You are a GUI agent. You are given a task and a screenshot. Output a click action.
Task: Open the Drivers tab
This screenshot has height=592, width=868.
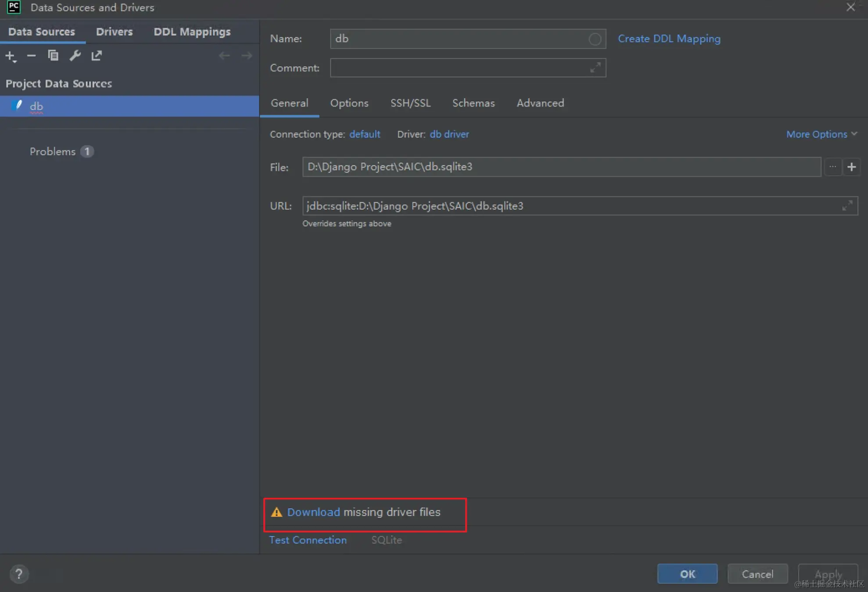pyautogui.click(x=114, y=32)
